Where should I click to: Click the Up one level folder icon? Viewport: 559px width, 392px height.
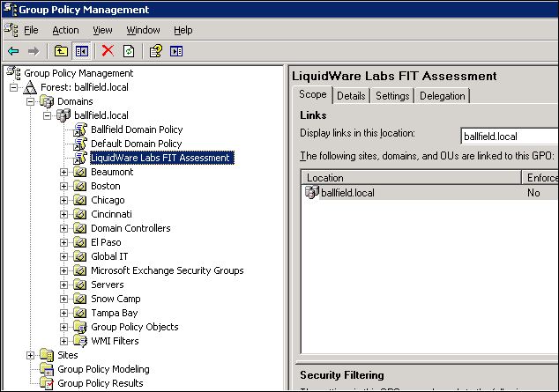(61, 51)
